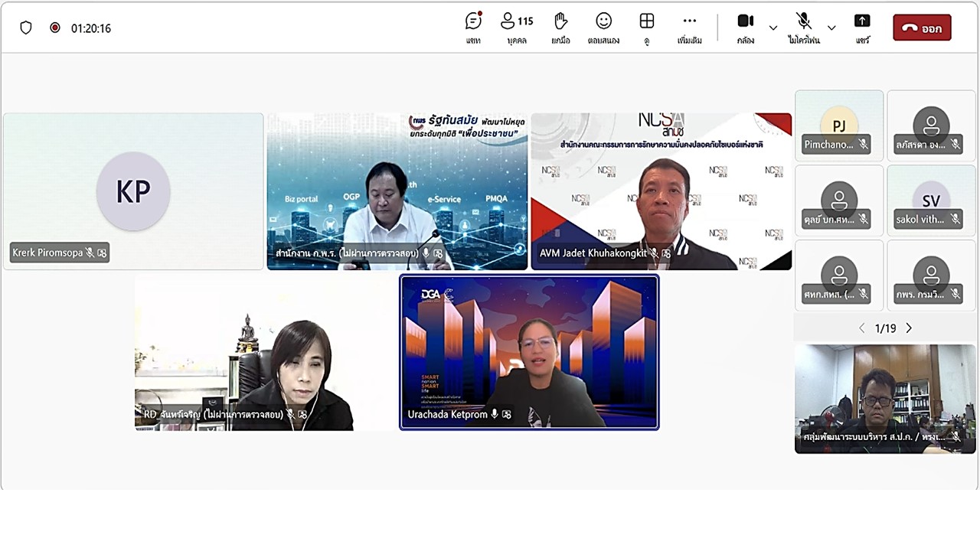Go to the next participant gallery page
Image resolution: width=980 pixels, height=551 pixels.
(909, 328)
